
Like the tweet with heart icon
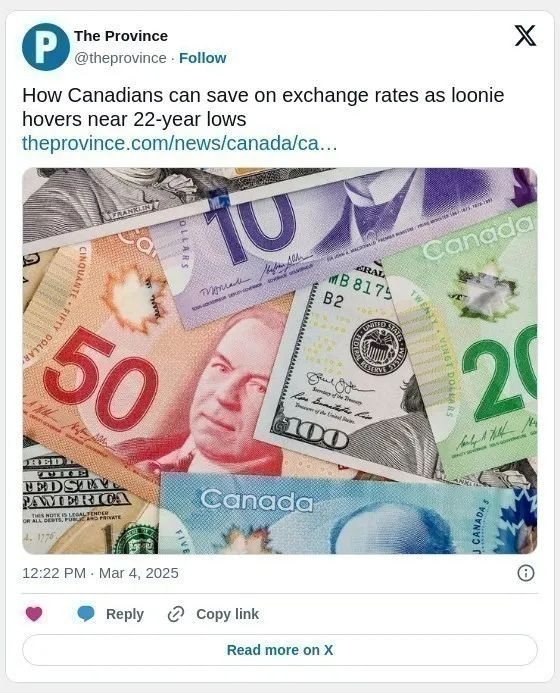[34, 613]
